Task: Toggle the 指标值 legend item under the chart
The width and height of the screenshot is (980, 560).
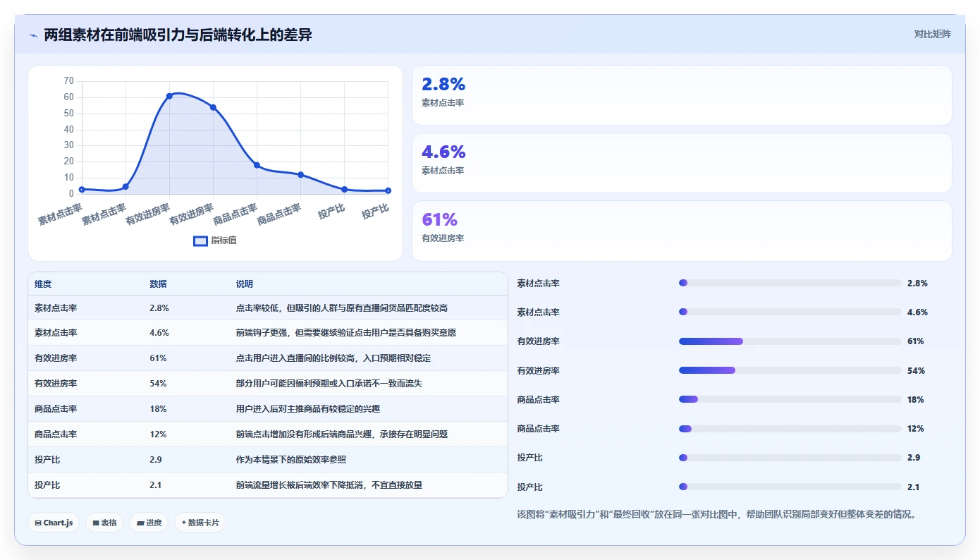Action: coord(215,241)
